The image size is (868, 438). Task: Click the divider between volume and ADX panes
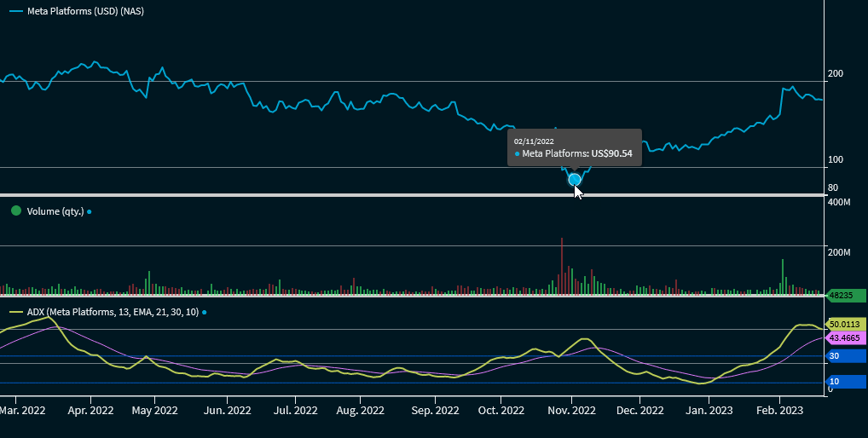(x=412, y=297)
